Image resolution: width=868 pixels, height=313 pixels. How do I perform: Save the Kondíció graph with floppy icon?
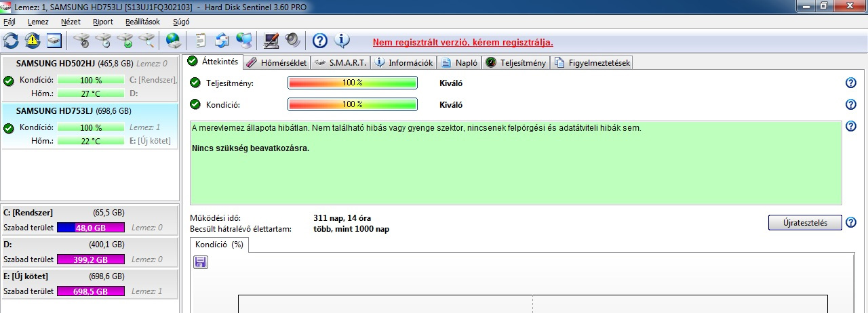point(201,262)
